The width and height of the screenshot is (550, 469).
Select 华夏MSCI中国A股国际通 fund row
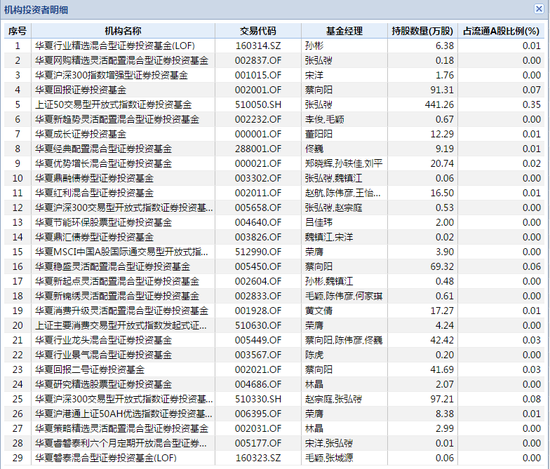click(x=274, y=252)
